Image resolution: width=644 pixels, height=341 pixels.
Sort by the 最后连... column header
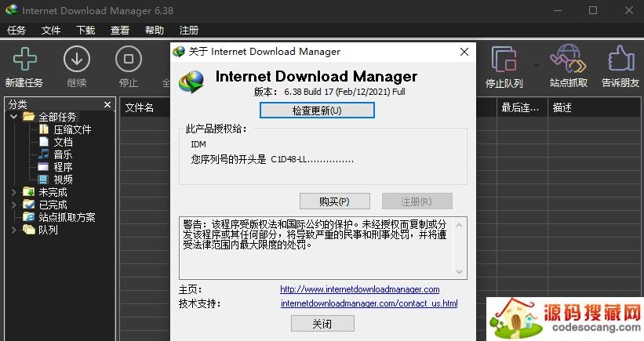click(x=520, y=108)
